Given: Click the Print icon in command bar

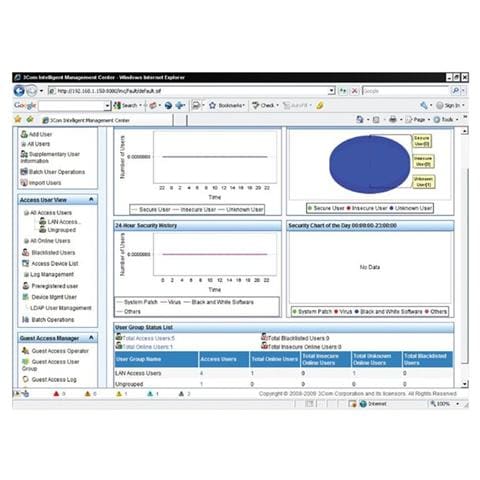Looking at the screenshot, I should (x=393, y=119).
